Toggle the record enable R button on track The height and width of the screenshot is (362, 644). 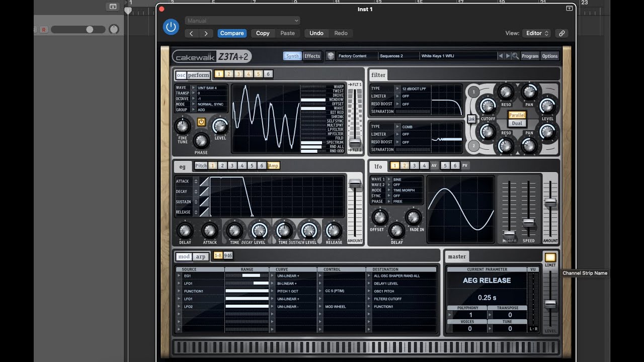pos(43,30)
